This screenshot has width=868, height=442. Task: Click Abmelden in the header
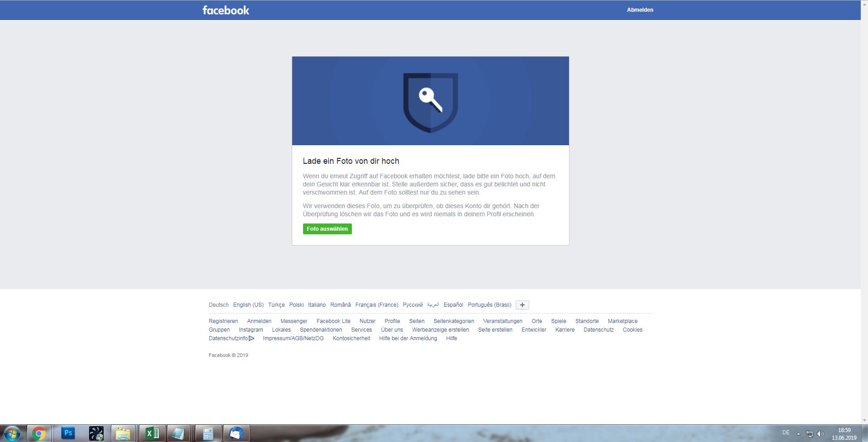[x=640, y=10]
